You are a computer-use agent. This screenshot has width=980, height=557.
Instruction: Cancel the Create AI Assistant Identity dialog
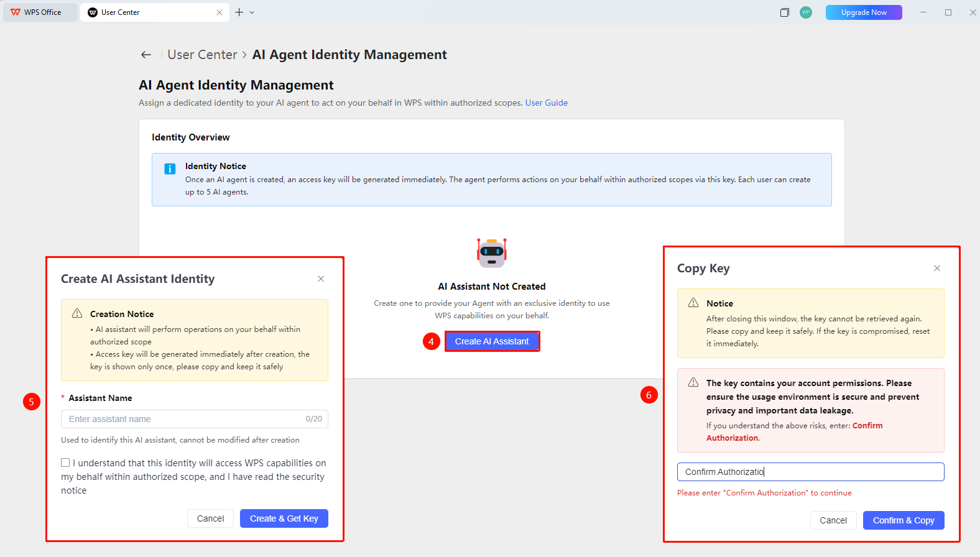(x=210, y=518)
